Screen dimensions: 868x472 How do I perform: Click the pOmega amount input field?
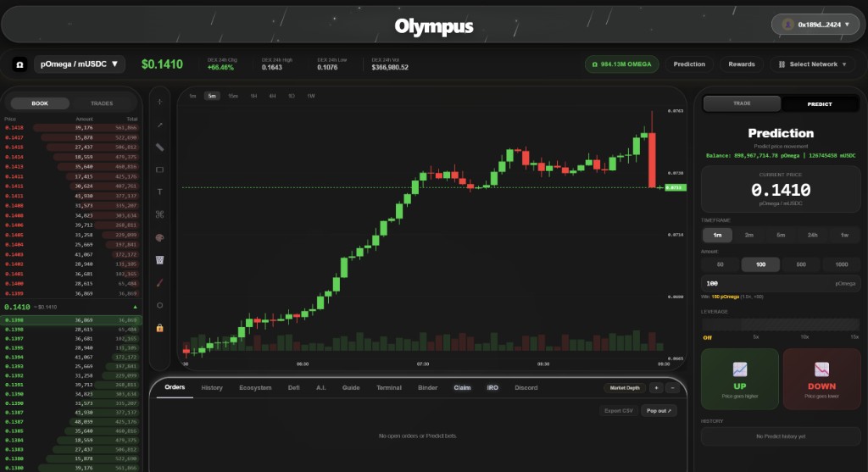click(x=781, y=283)
